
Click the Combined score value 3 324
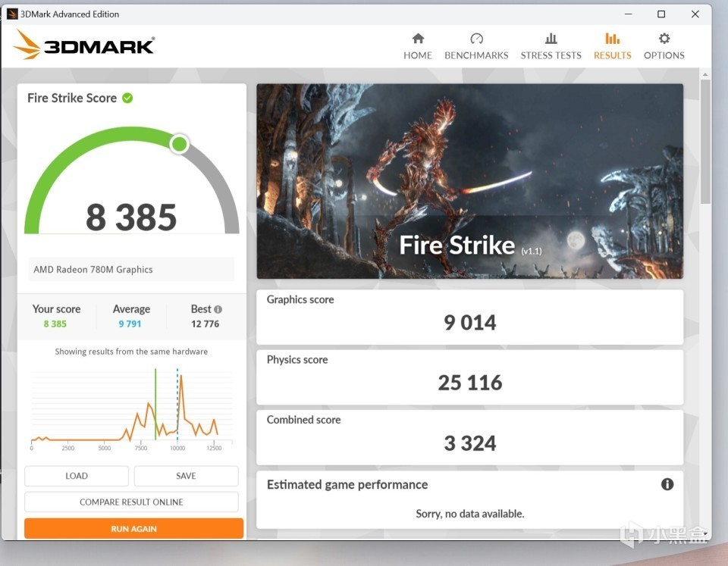click(x=470, y=443)
